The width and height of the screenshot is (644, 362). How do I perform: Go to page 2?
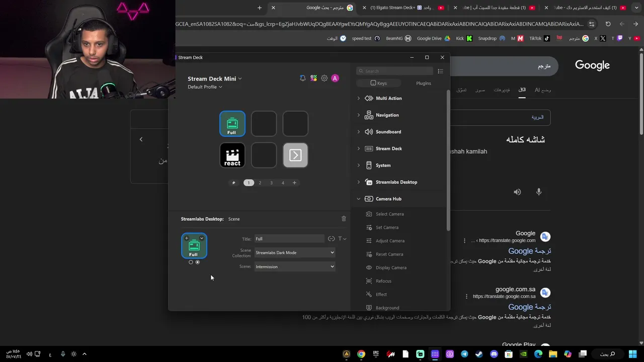point(260,183)
